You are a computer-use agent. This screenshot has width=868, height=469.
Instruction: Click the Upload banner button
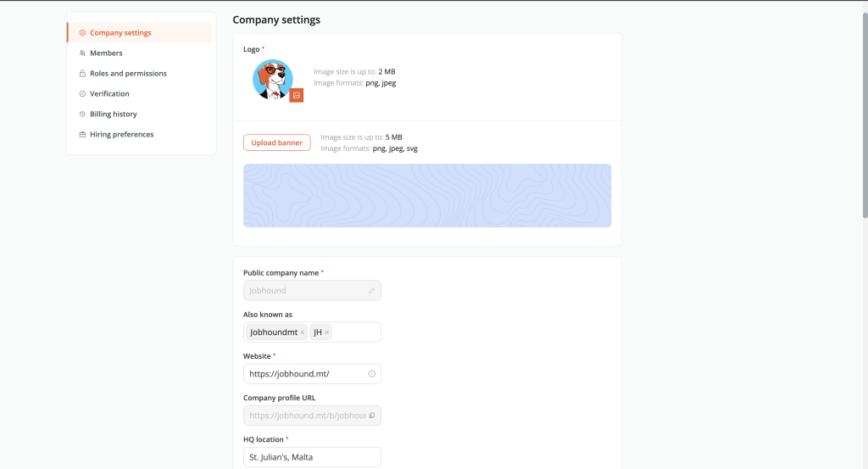[x=277, y=142]
